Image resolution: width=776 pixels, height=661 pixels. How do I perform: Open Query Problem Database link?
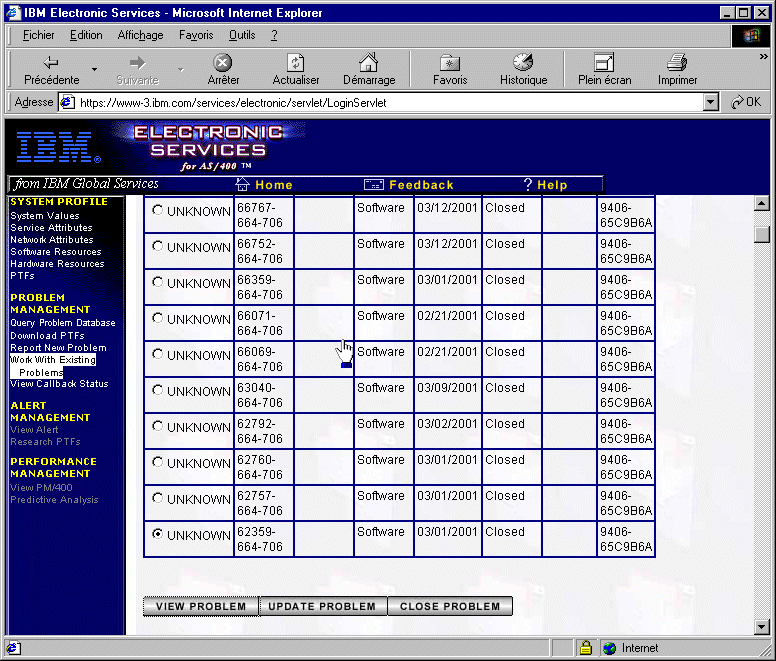63,323
